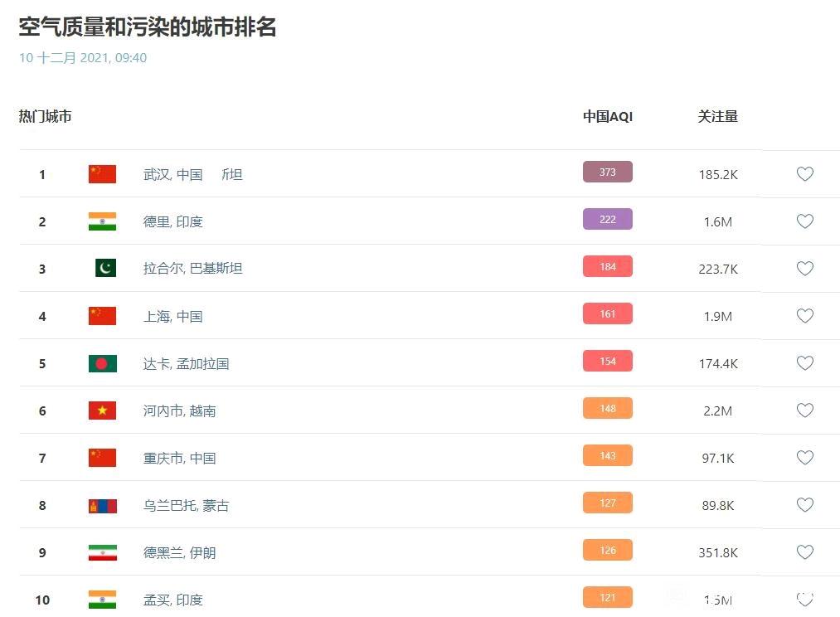
Task: Click heart icon in 重庆市 row
Action: point(804,458)
